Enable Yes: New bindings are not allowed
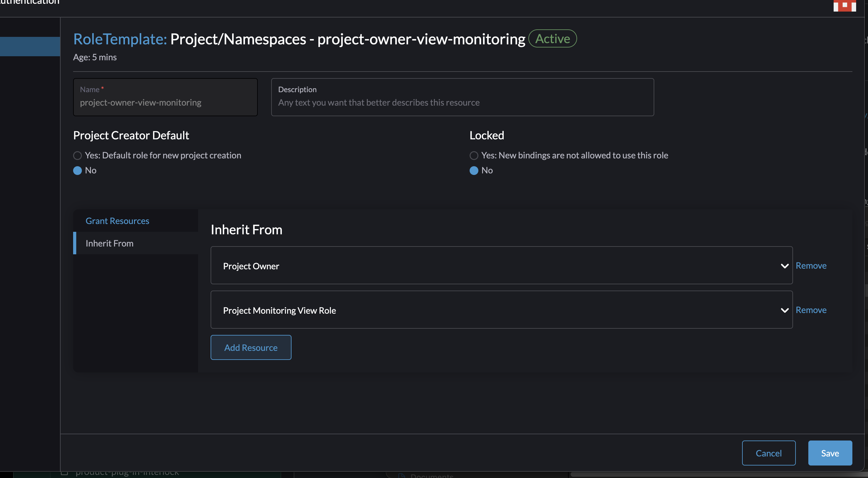Viewport: 868px width, 478px height. click(x=474, y=155)
